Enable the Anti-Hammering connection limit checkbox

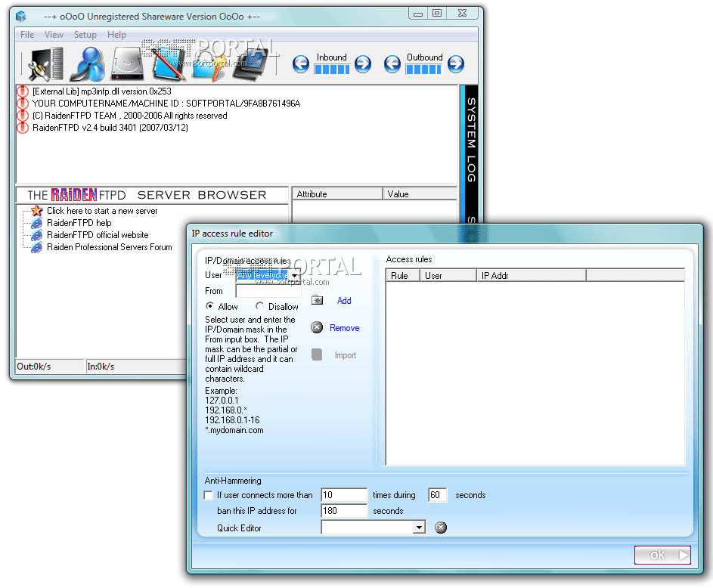point(208,495)
